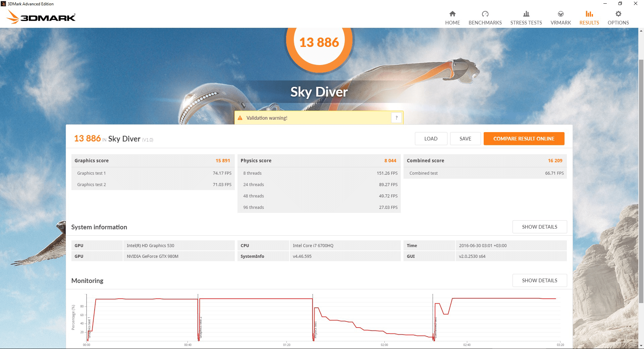This screenshot has height=349, width=644.
Task: Open the Options tab
Action: tap(618, 18)
